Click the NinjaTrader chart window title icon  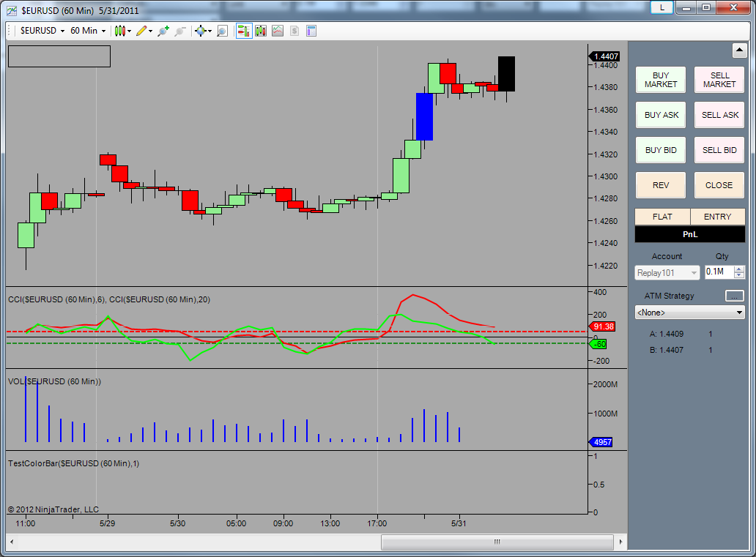point(12,10)
